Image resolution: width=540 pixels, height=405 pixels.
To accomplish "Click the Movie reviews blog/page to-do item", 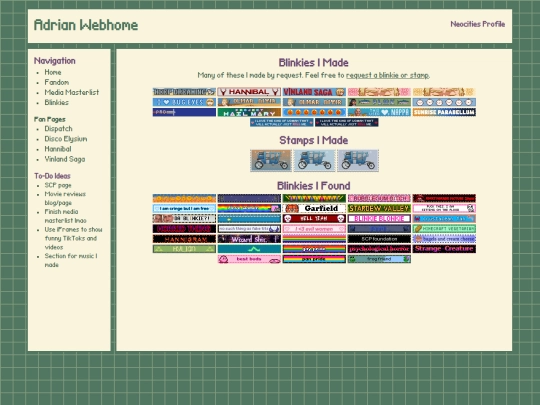I will [x=65, y=198].
